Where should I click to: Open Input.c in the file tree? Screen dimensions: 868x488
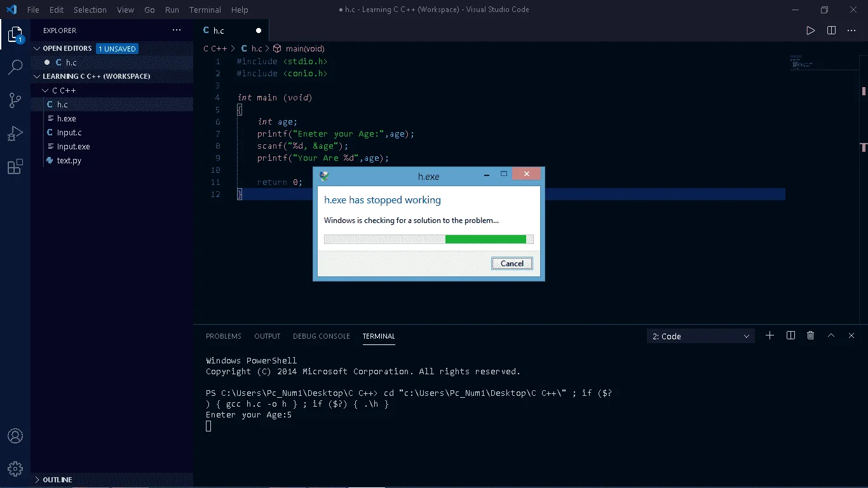112,132
